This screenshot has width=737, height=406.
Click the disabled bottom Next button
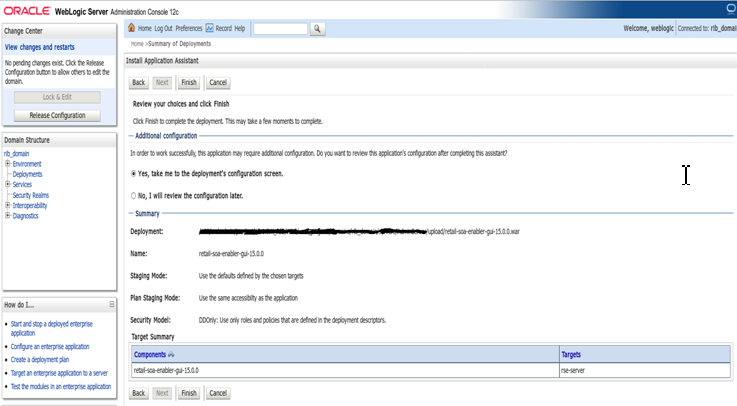click(162, 393)
